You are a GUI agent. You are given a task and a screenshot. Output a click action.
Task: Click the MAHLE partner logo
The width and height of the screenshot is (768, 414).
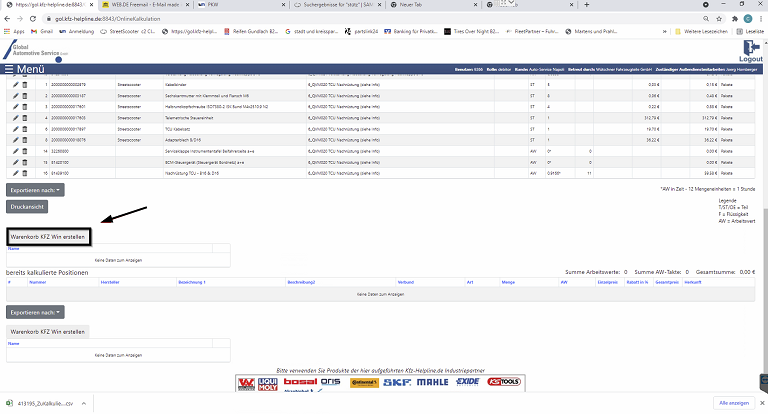(x=432, y=382)
